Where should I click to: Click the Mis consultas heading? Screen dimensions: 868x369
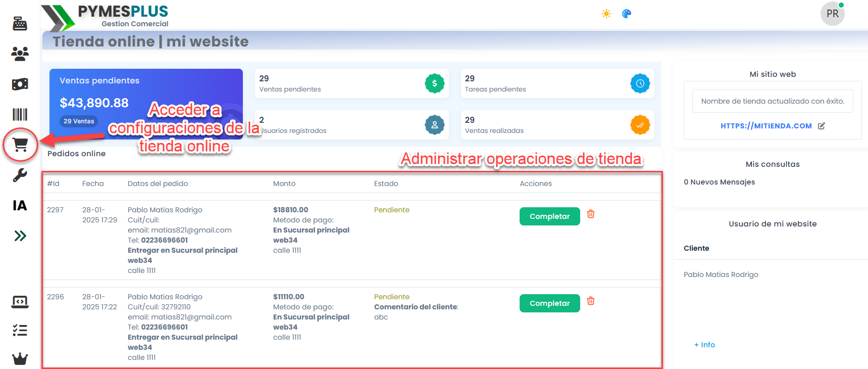tap(773, 164)
